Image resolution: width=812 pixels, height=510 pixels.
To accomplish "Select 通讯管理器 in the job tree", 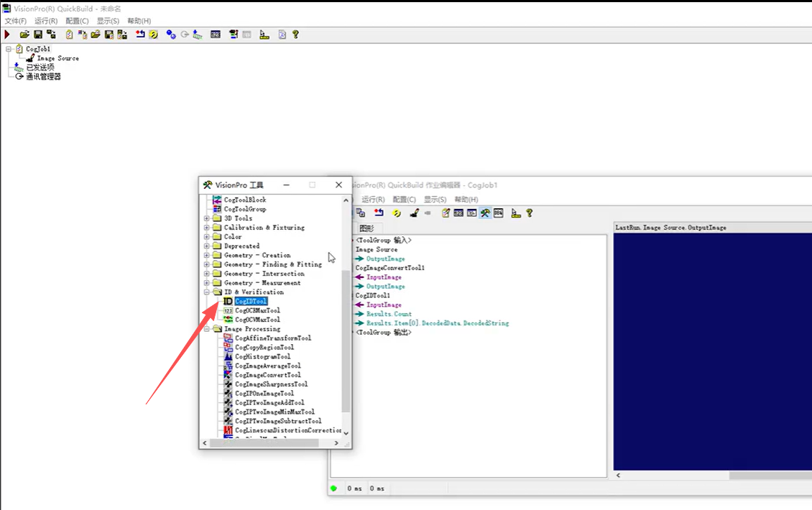I will pyautogui.click(x=44, y=77).
